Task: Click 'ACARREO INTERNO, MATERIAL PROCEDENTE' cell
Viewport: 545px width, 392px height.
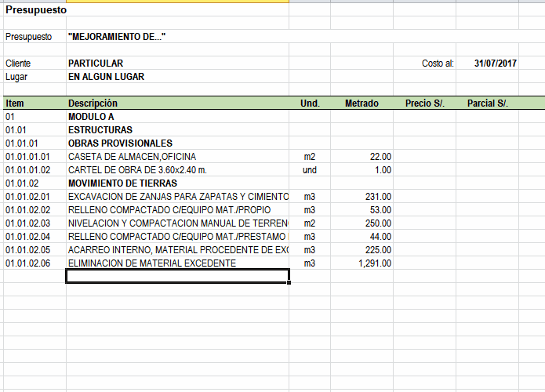Action: click(177, 250)
